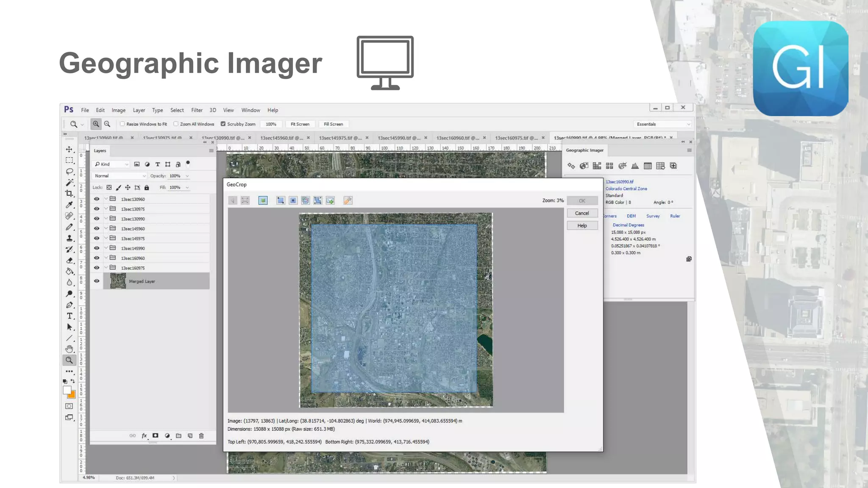Select the Eyedropper tool
The width and height of the screenshot is (868, 488).
point(69,205)
